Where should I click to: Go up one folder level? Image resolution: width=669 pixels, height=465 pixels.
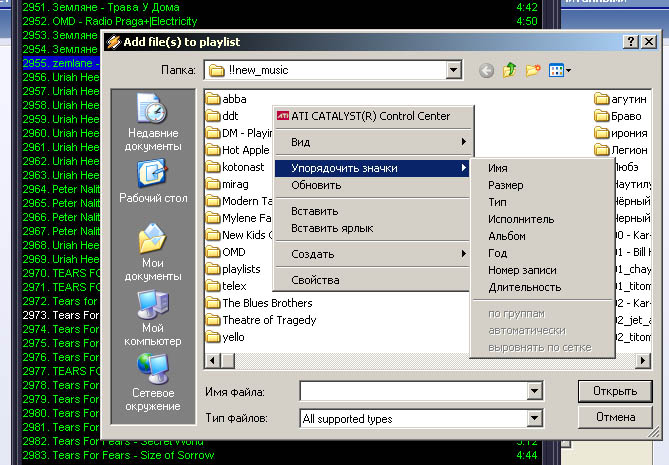pos(509,70)
